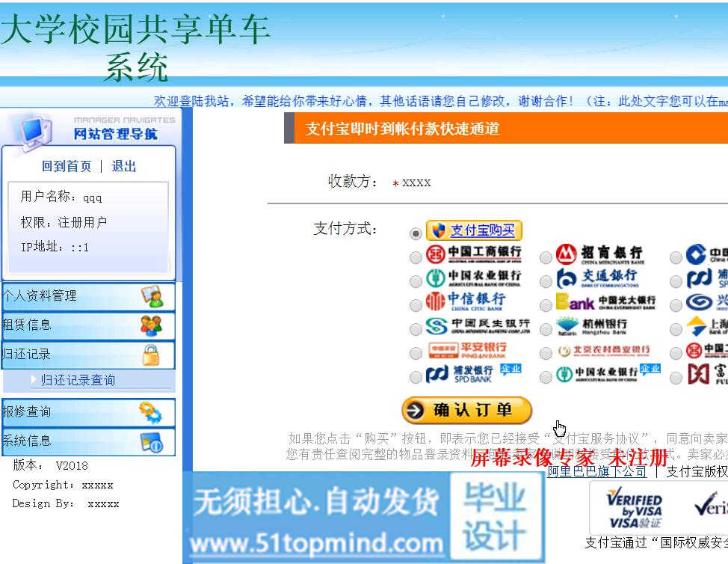This screenshot has width=728, height=564.
Task: Select 中国农业银行 企业 radio option
Action: [x=546, y=377]
